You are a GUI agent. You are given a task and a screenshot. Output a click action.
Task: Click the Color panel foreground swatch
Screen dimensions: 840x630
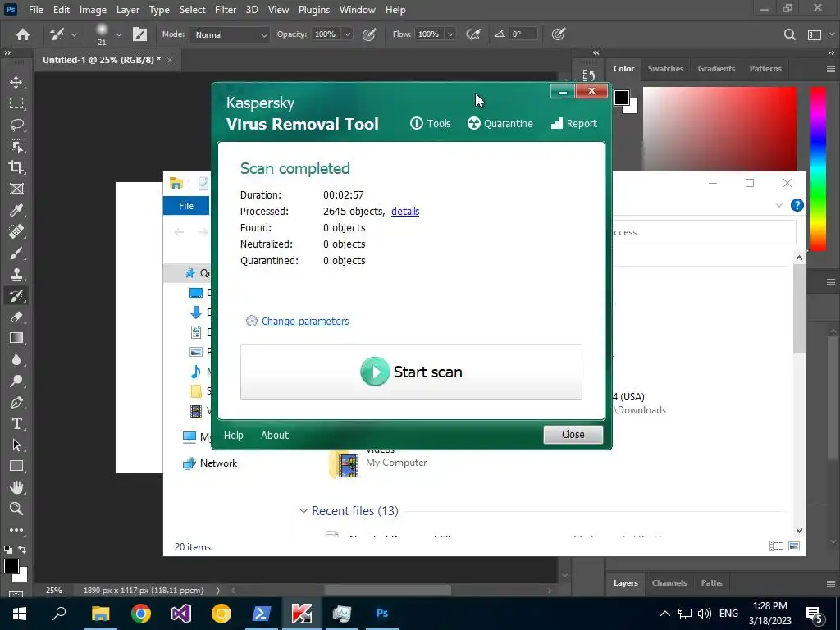[622, 98]
